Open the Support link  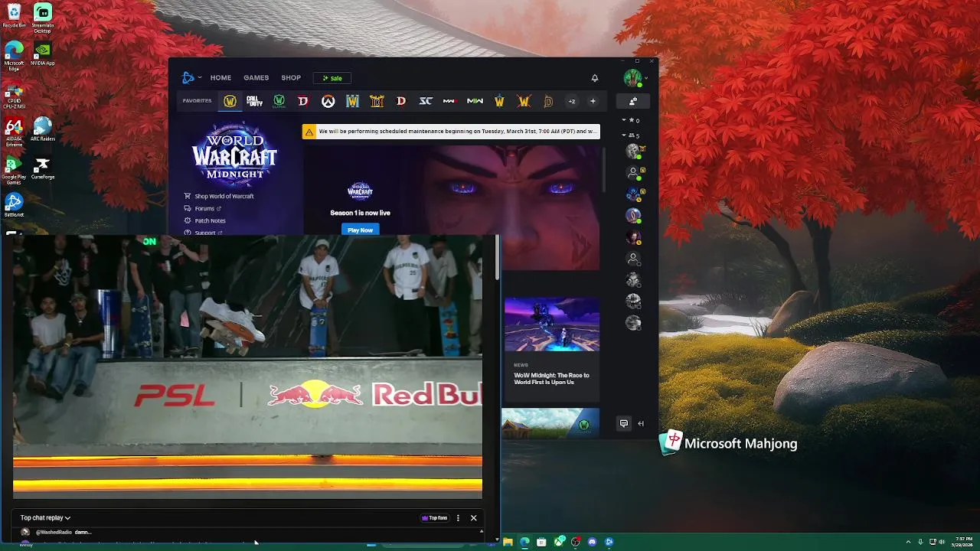[x=203, y=232]
